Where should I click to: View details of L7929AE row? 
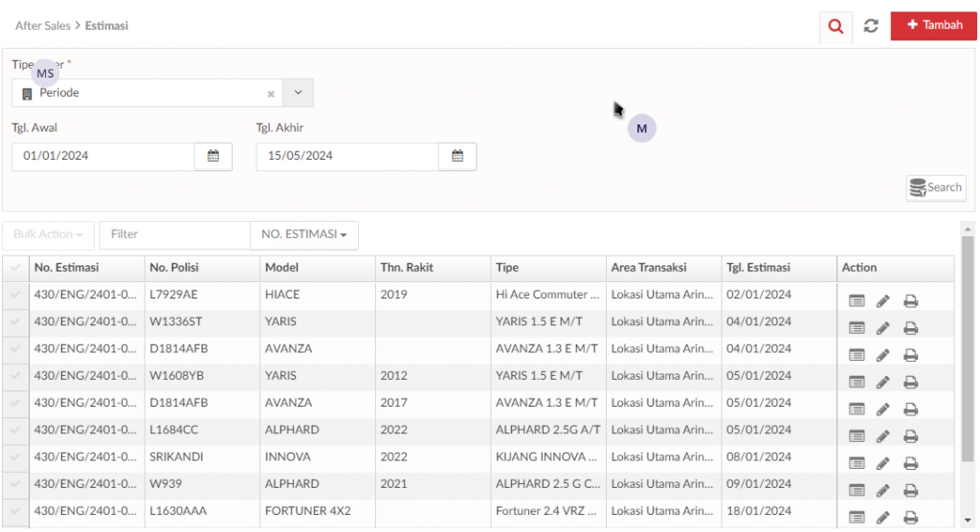point(857,301)
